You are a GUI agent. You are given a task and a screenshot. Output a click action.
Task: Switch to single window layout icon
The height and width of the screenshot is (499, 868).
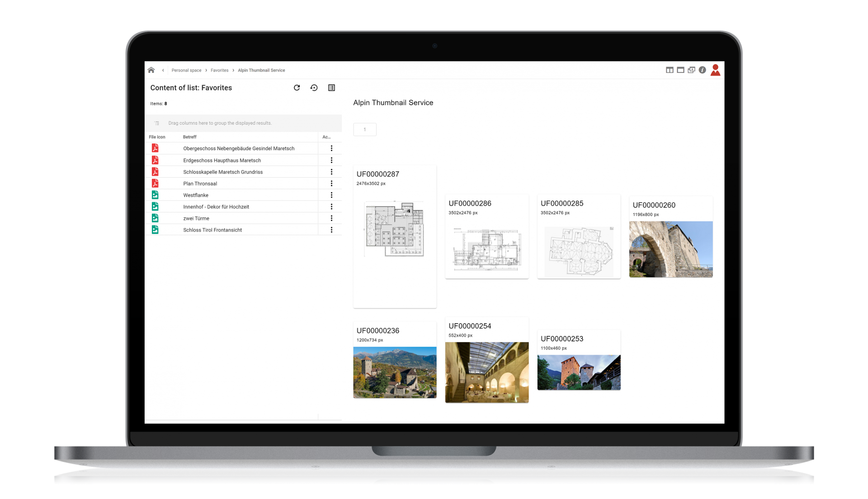click(x=680, y=70)
